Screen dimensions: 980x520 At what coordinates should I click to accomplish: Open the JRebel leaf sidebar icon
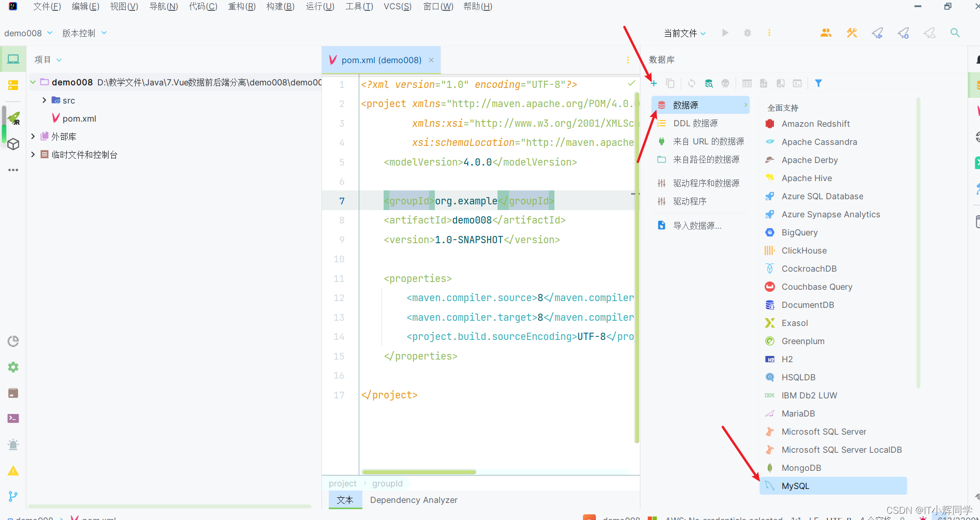point(14,118)
